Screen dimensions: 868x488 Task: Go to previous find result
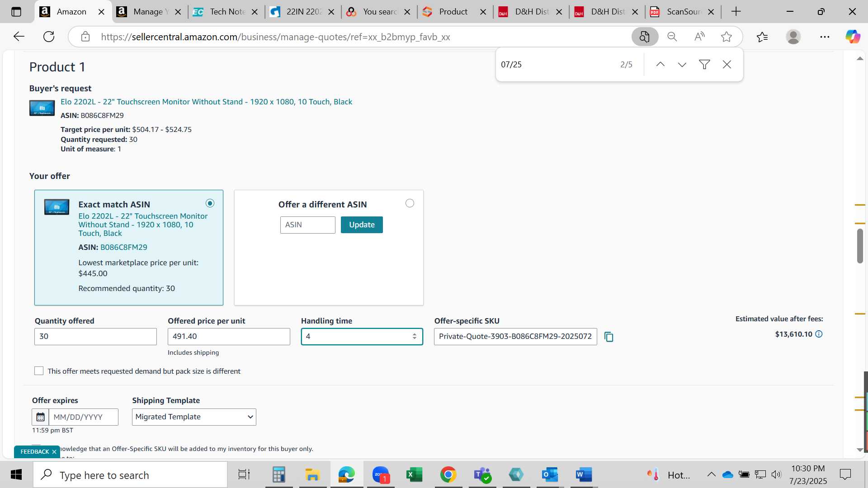(660, 65)
